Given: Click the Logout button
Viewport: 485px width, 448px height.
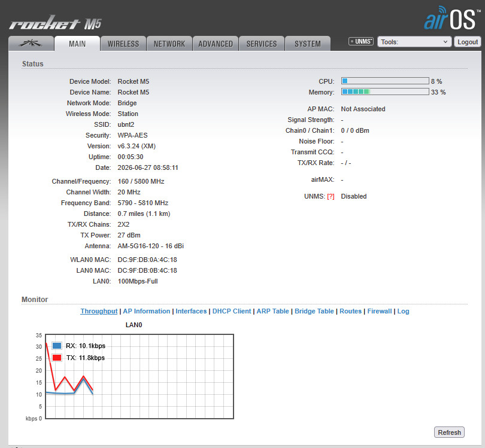Looking at the screenshot, I should [x=468, y=42].
